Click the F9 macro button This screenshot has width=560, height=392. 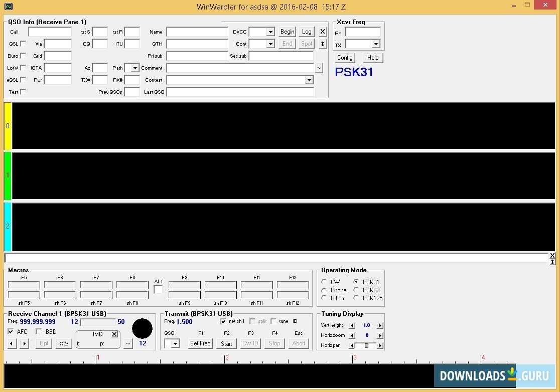tap(184, 285)
